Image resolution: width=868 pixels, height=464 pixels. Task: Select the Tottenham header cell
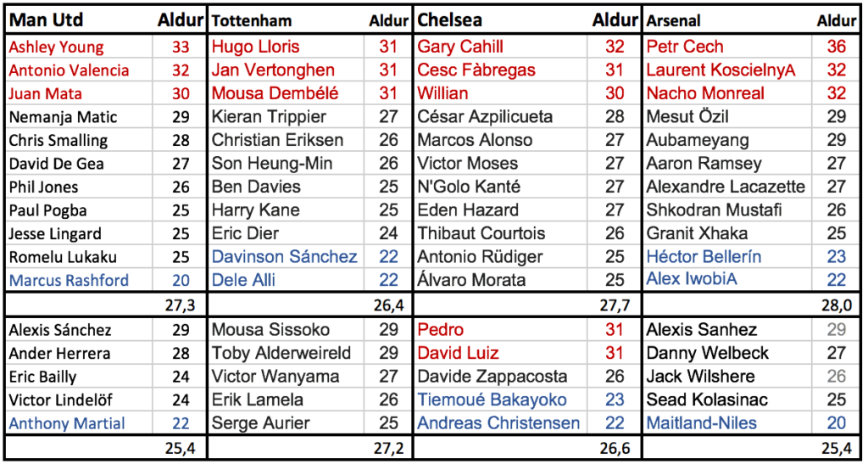point(286,20)
